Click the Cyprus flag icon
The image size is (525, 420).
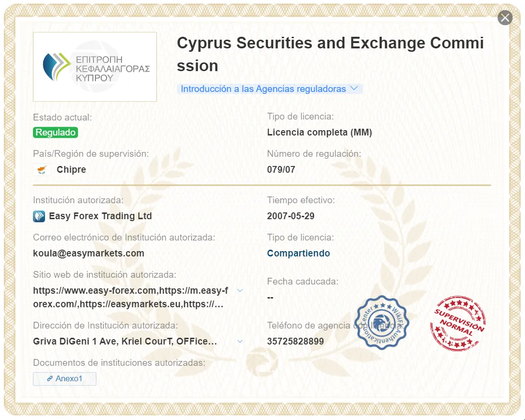click(42, 169)
